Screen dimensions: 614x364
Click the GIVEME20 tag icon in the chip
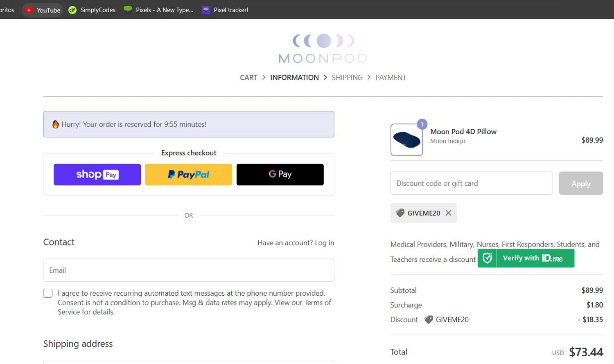(x=400, y=213)
